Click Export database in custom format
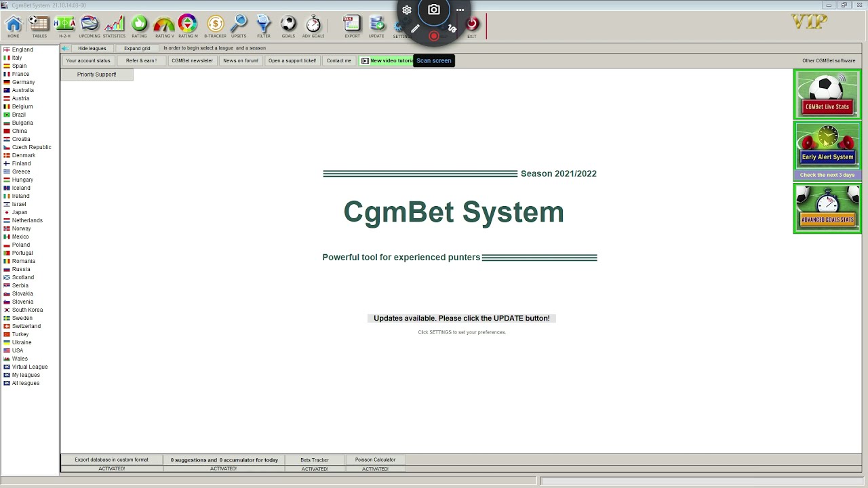This screenshot has height=488, width=868. [x=111, y=460]
